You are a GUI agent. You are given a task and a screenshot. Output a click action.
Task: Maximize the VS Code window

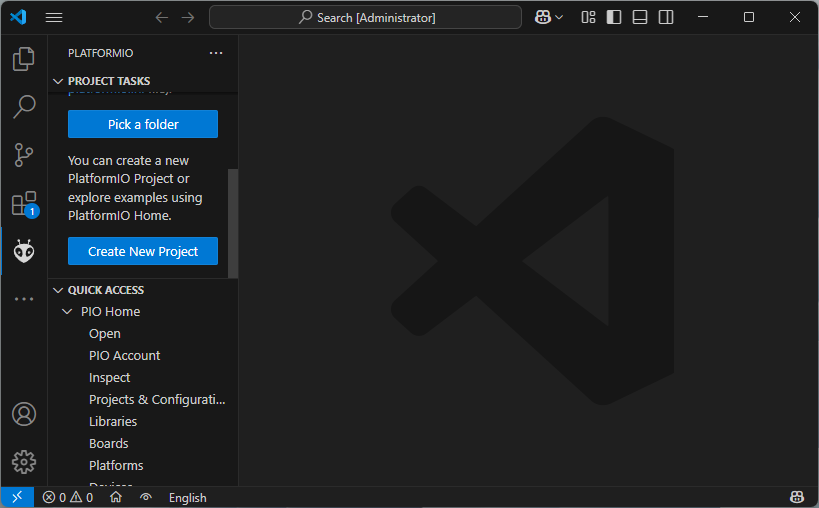click(748, 17)
